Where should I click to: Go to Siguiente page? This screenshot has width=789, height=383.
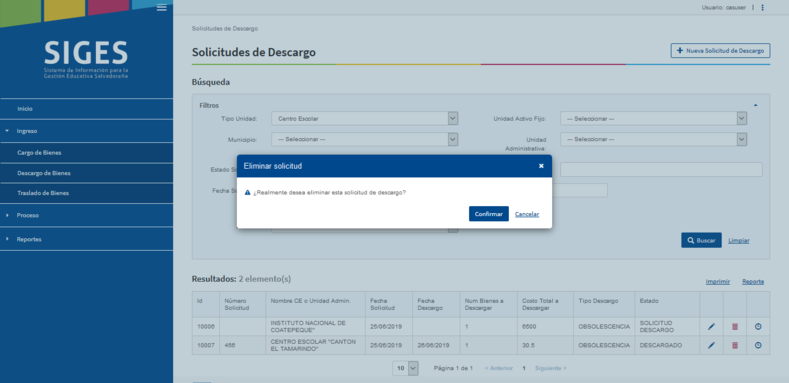(x=550, y=368)
